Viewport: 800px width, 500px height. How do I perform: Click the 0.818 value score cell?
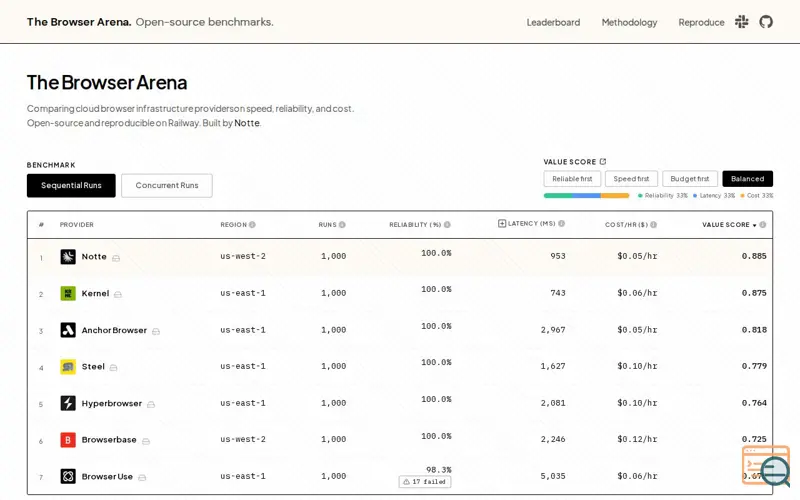754,330
